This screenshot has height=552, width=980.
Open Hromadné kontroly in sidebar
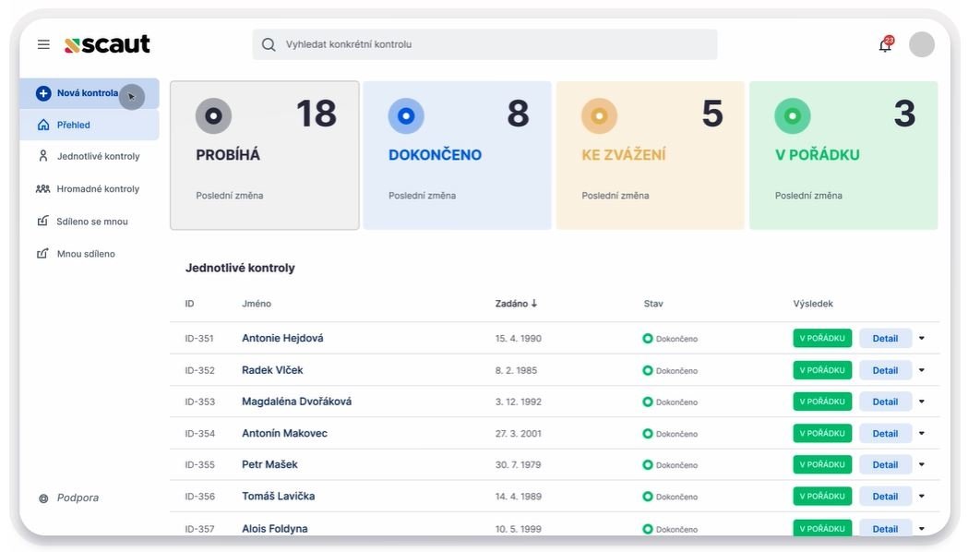(98, 189)
